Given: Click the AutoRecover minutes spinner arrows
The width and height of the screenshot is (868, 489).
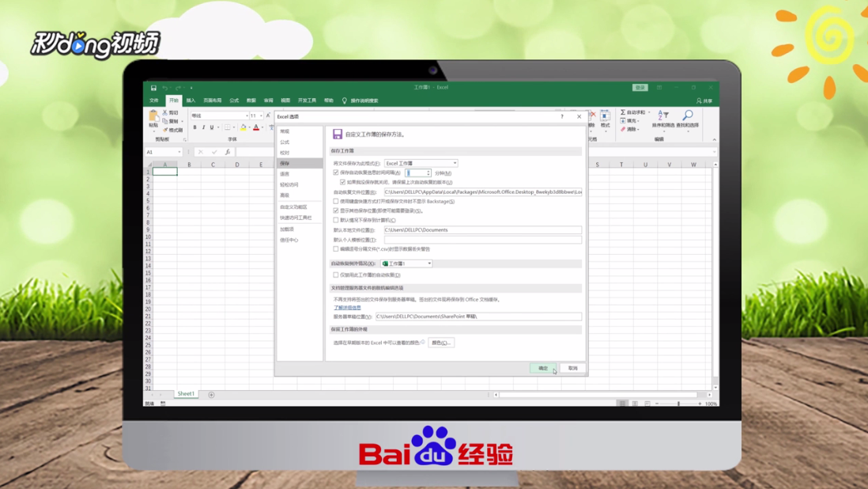Looking at the screenshot, I should 428,172.
